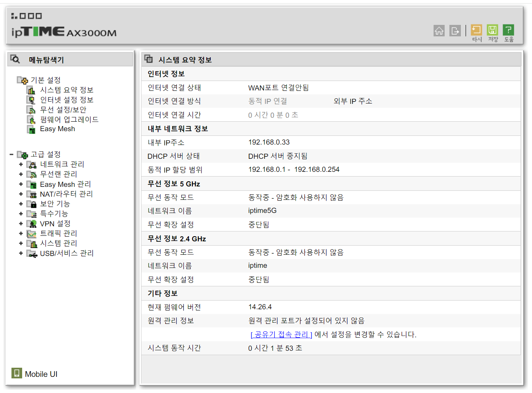Click the 보안 기능 lock icon
The width and height of the screenshot is (532, 393).
[x=31, y=204]
